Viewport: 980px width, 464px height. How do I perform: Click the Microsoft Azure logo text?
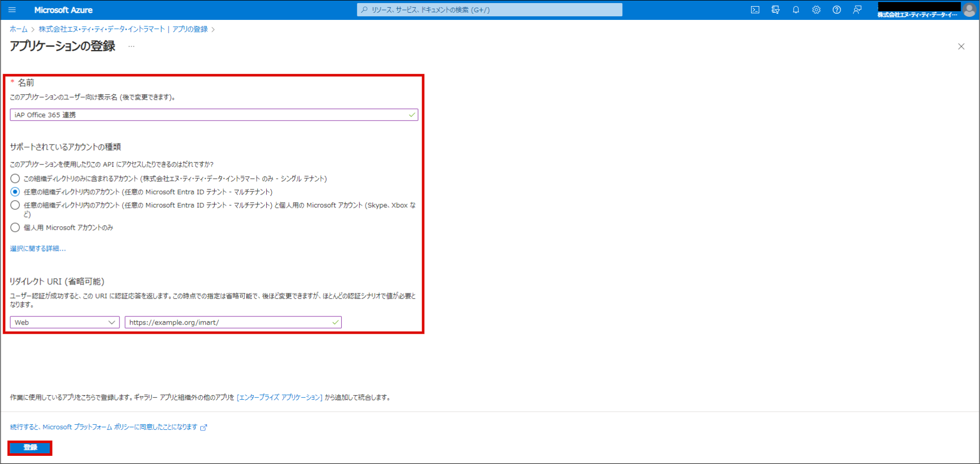(x=63, y=10)
